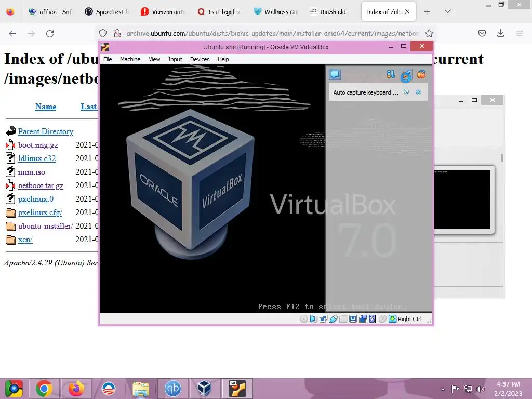532x399 pixels.
Task: Open the ldlinux.c32 link
Action: click(x=37, y=158)
